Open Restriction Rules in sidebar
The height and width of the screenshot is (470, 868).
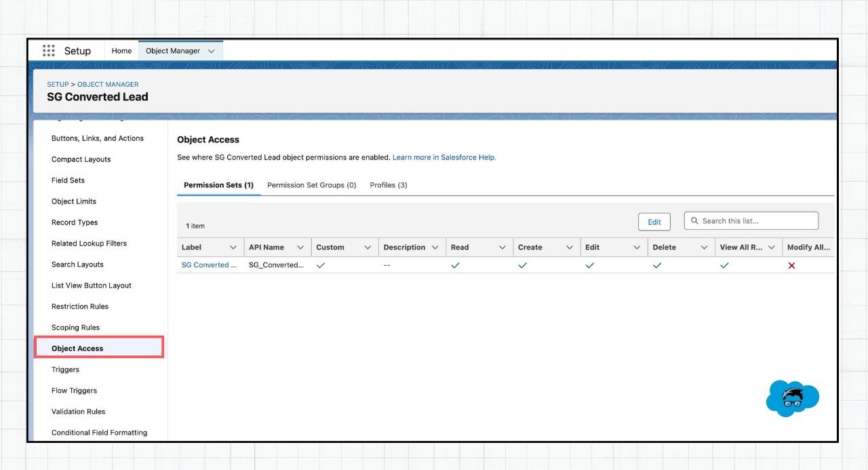pyautogui.click(x=80, y=307)
